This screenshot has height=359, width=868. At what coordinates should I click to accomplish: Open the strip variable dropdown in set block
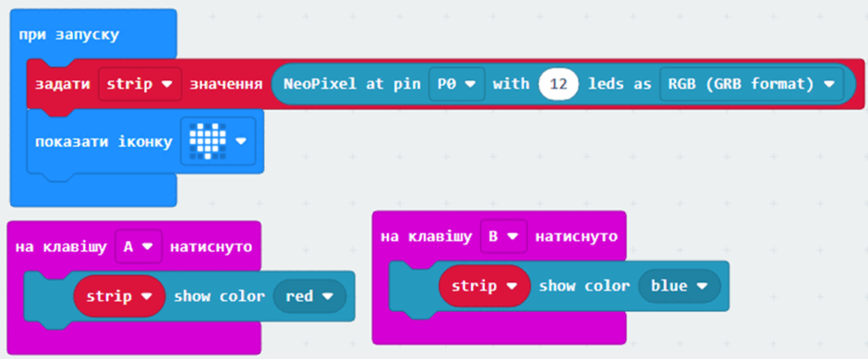pyautogui.click(x=140, y=85)
